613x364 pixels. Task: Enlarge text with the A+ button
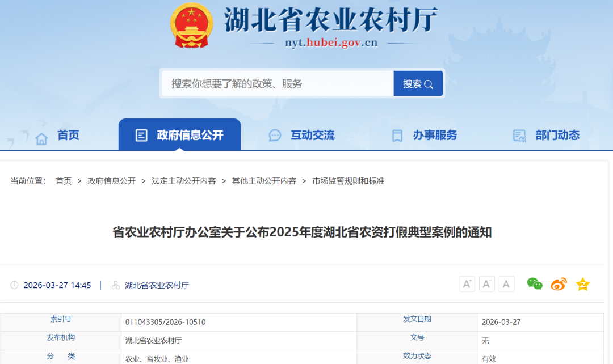[467, 283]
